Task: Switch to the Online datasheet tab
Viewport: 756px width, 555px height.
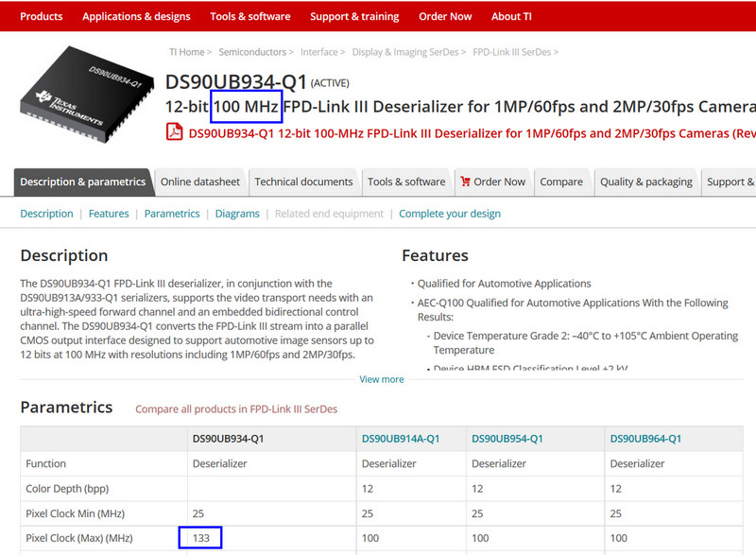Action: point(200,182)
